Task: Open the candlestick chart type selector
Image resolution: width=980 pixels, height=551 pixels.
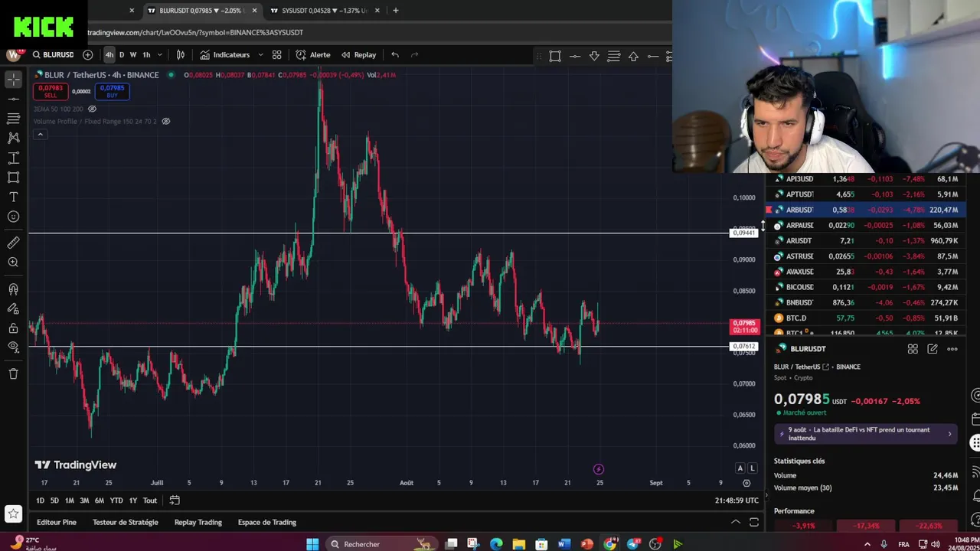Action: (x=181, y=54)
